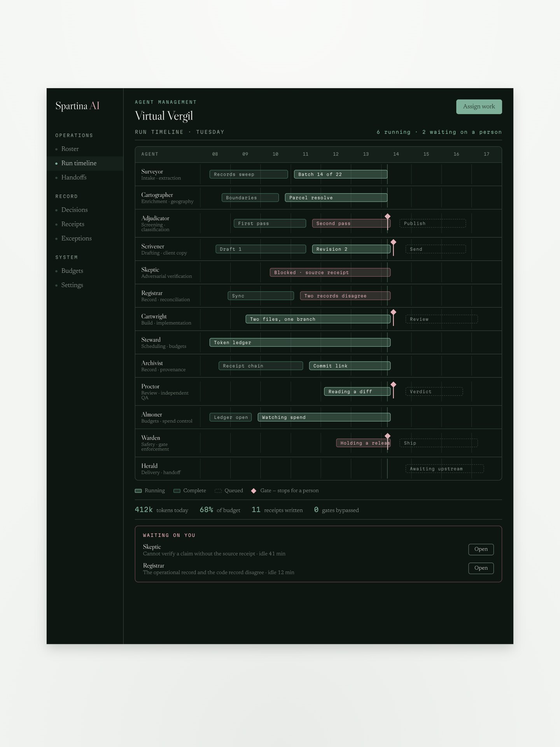The width and height of the screenshot is (560, 747).
Task: Navigate to Receipts
Action: tap(73, 224)
